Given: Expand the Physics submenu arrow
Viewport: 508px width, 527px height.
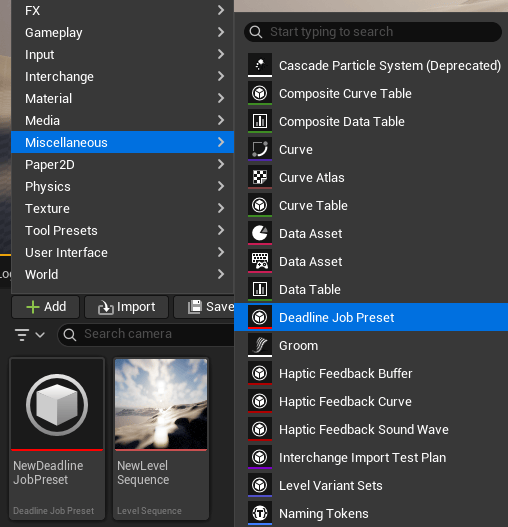Looking at the screenshot, I should tap(221, 186).
